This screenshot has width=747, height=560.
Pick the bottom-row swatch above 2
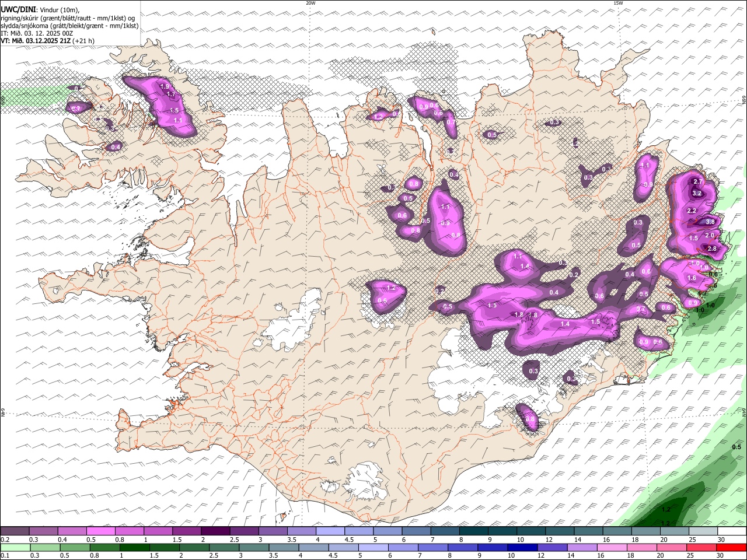(x=194, y=548)
